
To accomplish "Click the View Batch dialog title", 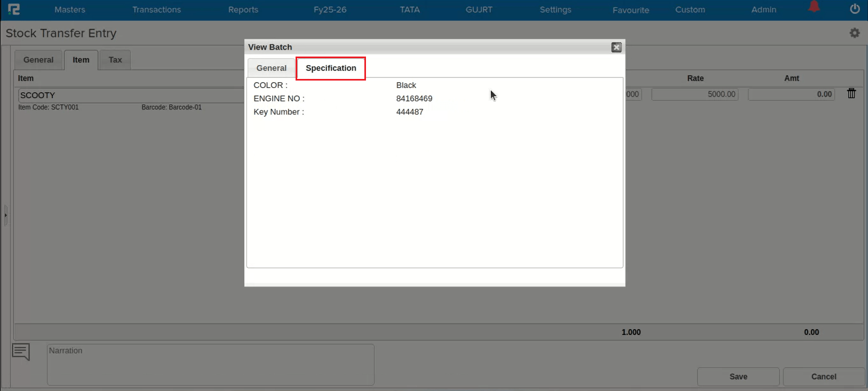I will pyautogui.click(x=270, y=47).
